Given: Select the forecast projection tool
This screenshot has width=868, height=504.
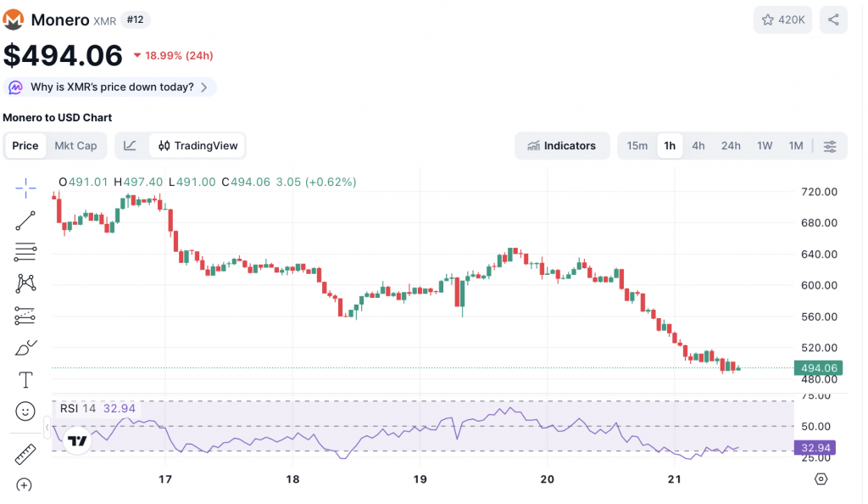Looking at the screenshot, I should click(x=25, y=316).
